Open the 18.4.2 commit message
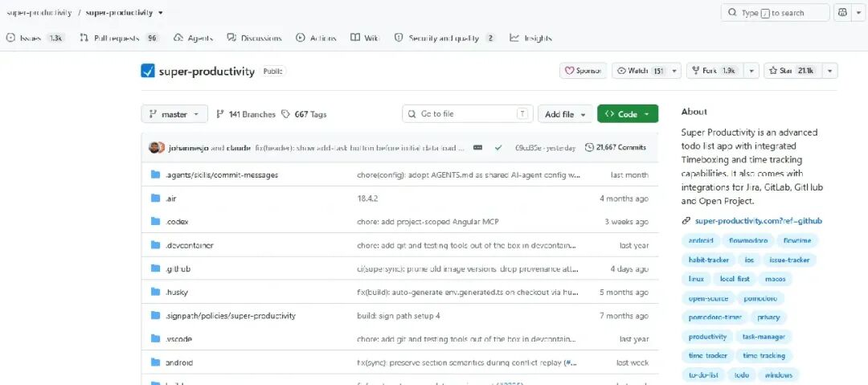This screenshot has width=868, height=385. [x=367, y=199]
